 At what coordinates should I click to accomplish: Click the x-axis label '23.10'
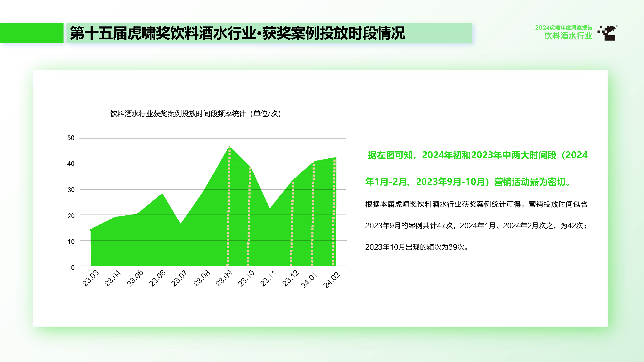(x=246, y=278)
